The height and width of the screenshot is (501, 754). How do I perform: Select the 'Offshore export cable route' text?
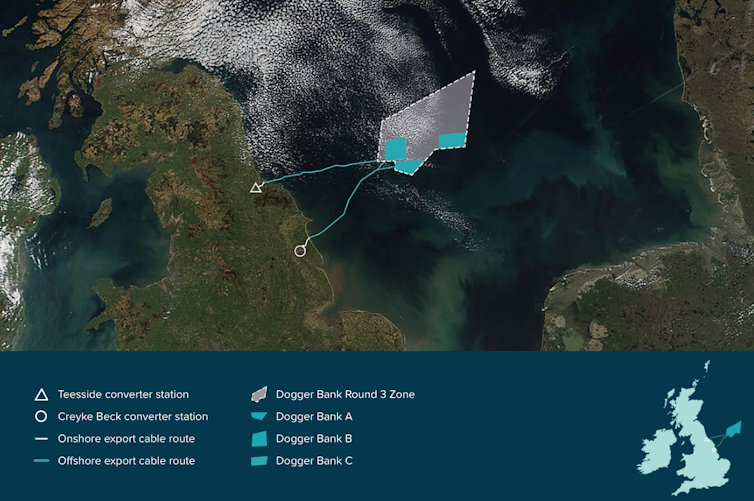click(127, 461)
